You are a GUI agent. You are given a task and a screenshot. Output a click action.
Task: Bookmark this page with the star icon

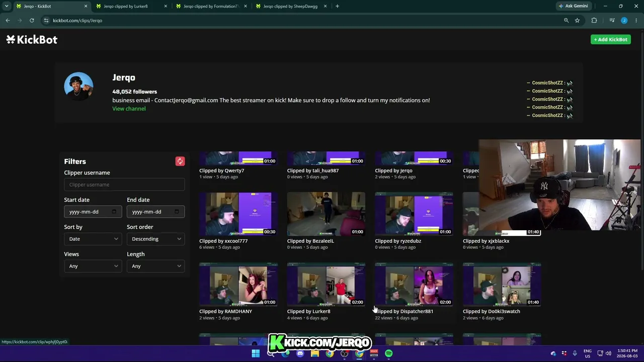[x=577, y=21]
